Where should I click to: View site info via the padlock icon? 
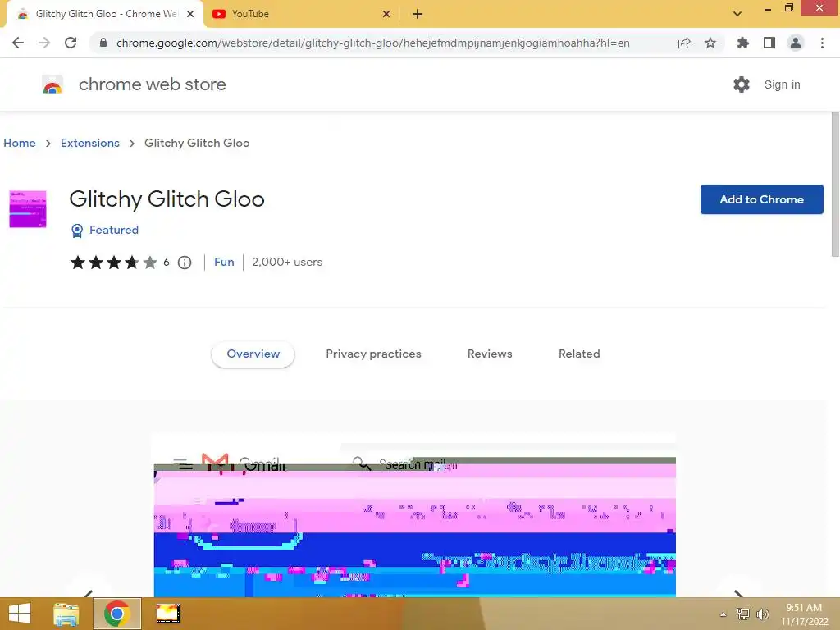103,43
